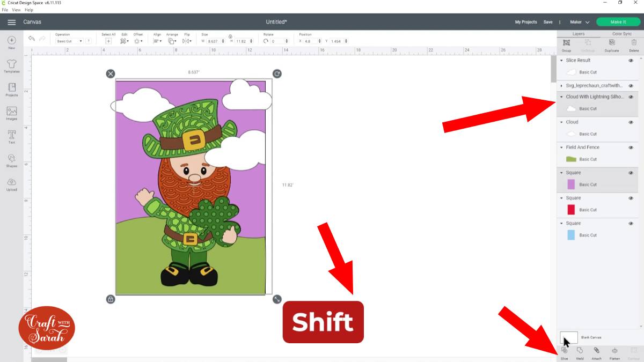This screenshot has width=644, height=362.
Task: Toggle the size aspect ratio lock
Action: pyautogui.click(x=230, y=36)
